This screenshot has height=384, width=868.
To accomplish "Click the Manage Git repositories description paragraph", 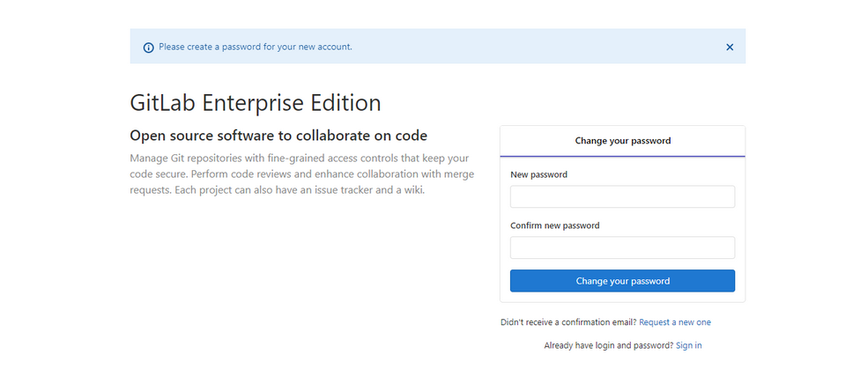I will tap(301, 174).
